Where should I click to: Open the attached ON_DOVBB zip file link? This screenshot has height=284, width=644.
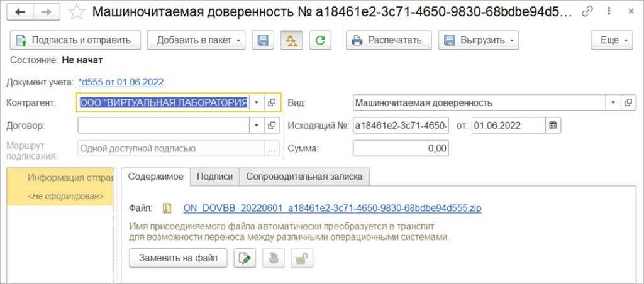pos(332,208)
